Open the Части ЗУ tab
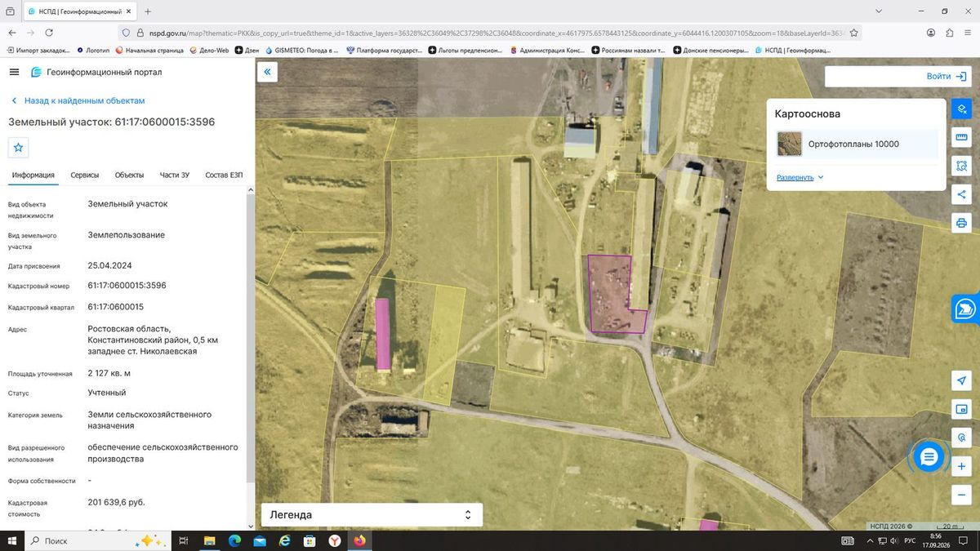This screenshot has width=980, height=551. click(175, 175)
